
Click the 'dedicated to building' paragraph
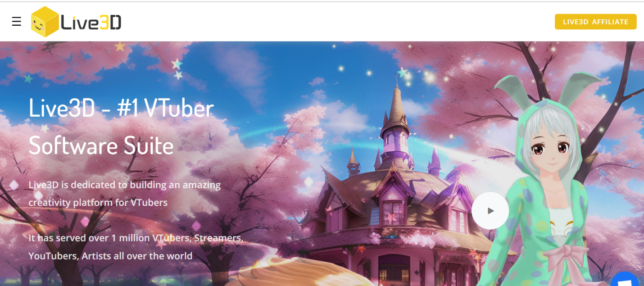125,185
